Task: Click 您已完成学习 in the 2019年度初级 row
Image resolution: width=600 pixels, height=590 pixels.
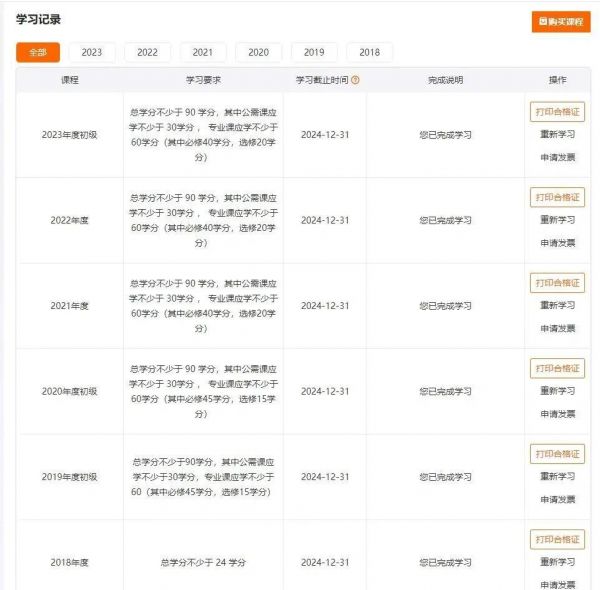Action: click(x=445, y=477)
